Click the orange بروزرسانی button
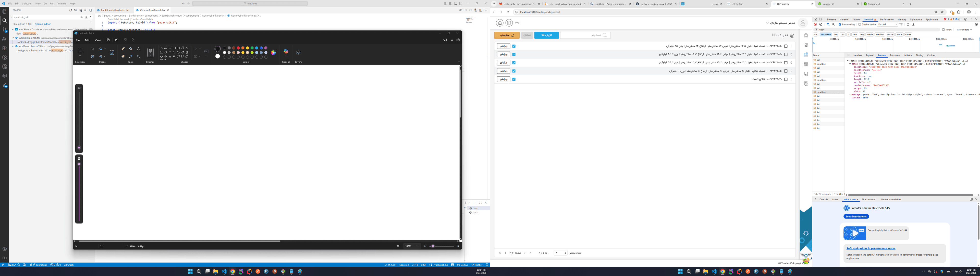The image size is (980, 276). click(507, 35)
